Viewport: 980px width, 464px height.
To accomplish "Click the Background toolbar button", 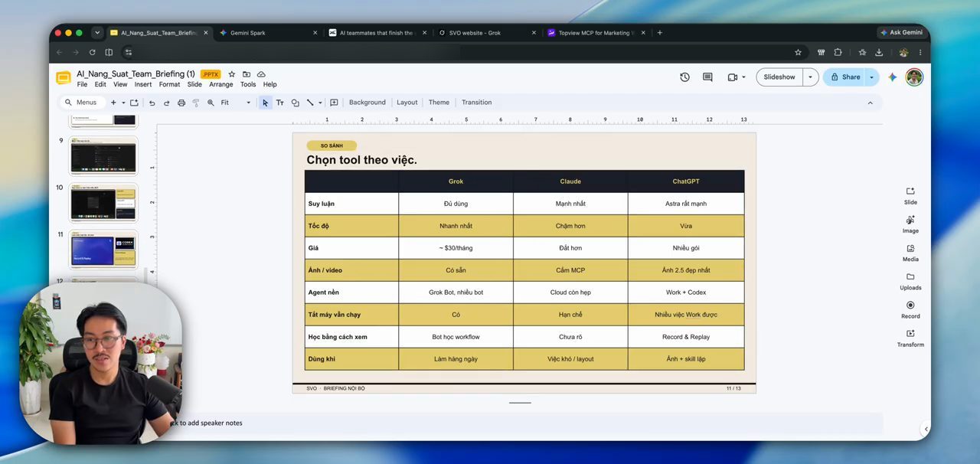I will pos(367,103).
